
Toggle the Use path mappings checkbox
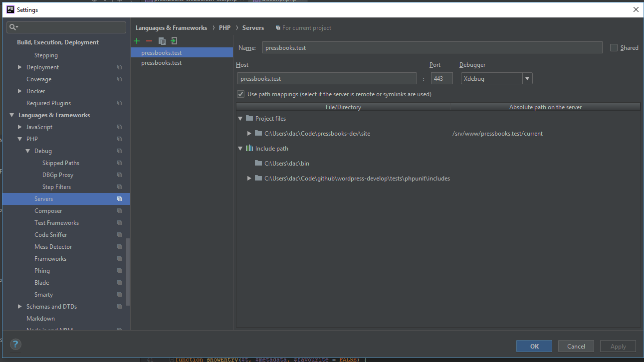[241, 94]
